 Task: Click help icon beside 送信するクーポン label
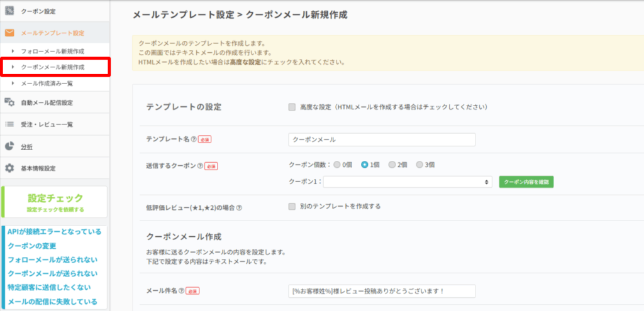pos(200,166)
